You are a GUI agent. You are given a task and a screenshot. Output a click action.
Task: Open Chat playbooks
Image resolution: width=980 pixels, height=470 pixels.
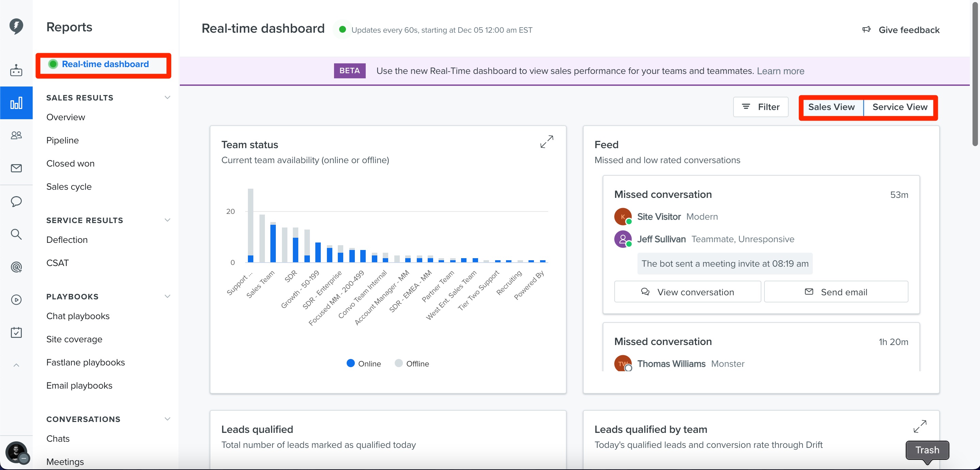tap(78, 316)
